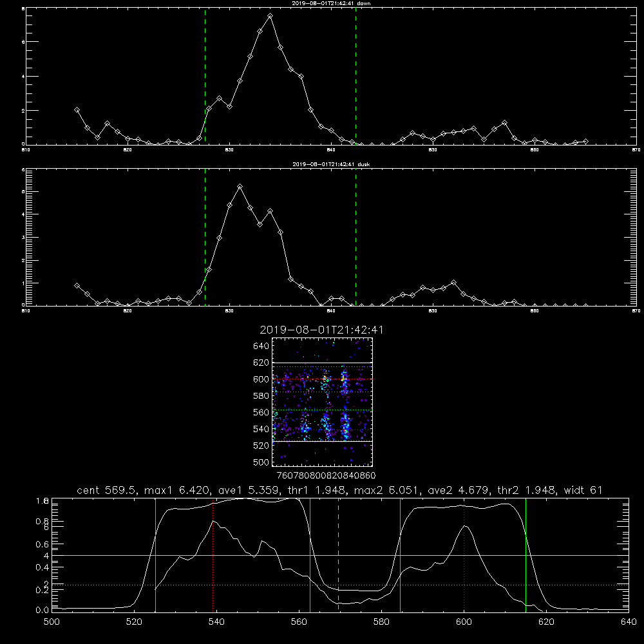Click the green vertical line near 563 in bottom plot
Screen dimensions: 644x644
point(310,554)
